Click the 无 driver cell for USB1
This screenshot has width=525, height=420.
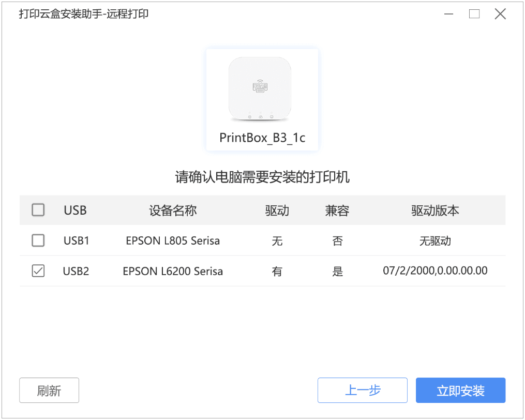pyautogui.click(x=277, y=241)
